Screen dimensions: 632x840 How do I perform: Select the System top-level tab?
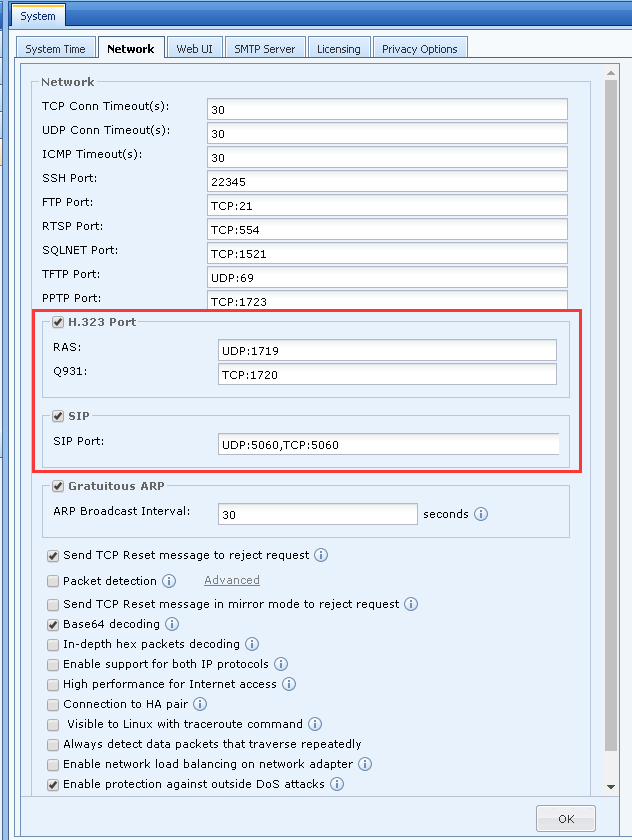pos(38,16)
